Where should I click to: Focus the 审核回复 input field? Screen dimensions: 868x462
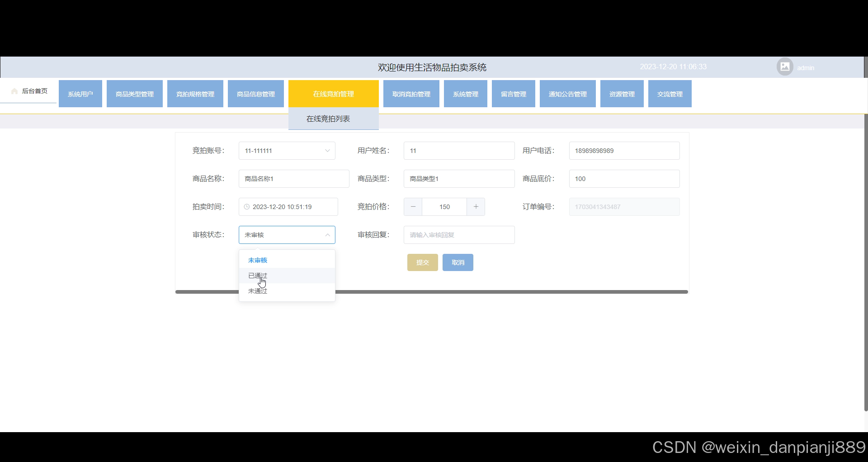click(459, 235)
